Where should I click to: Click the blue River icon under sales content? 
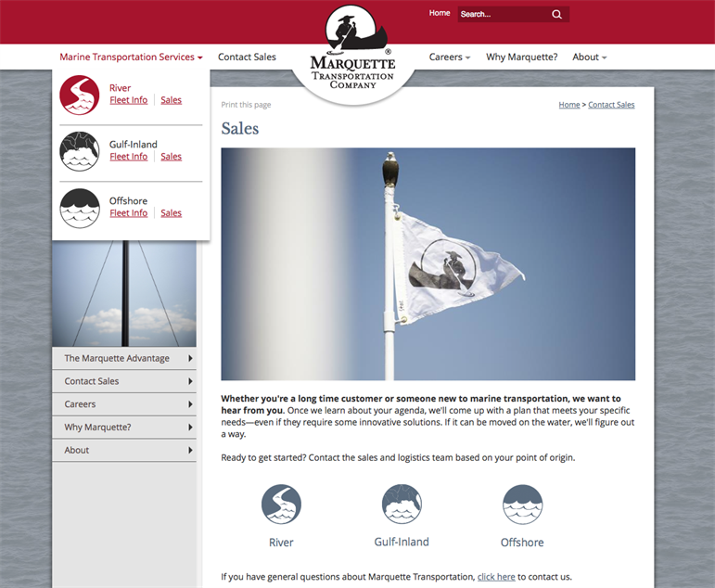tap(281, 504)
